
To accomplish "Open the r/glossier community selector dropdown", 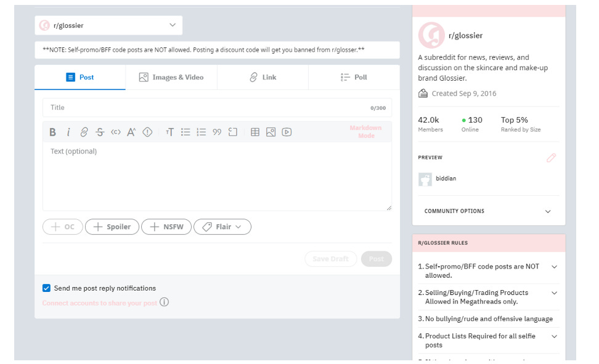I will click(108, 25).
